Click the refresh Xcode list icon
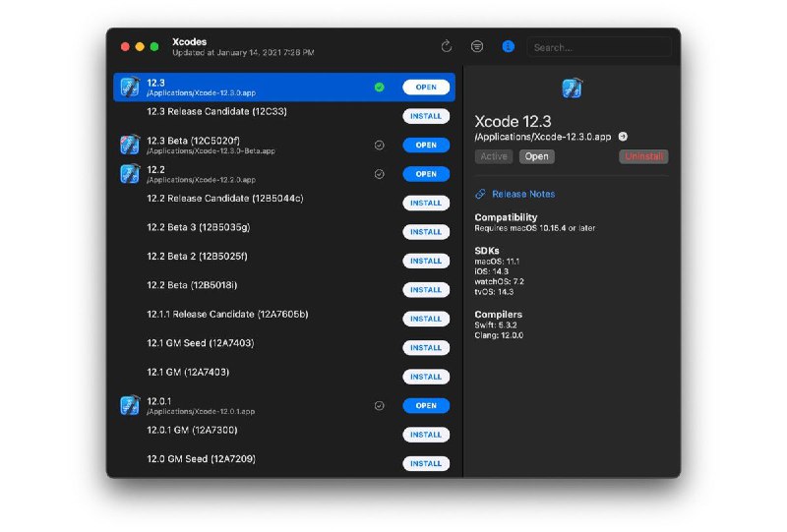Image resolution: width=787 pixels, height=532 pixels. (x=447, y=46)
